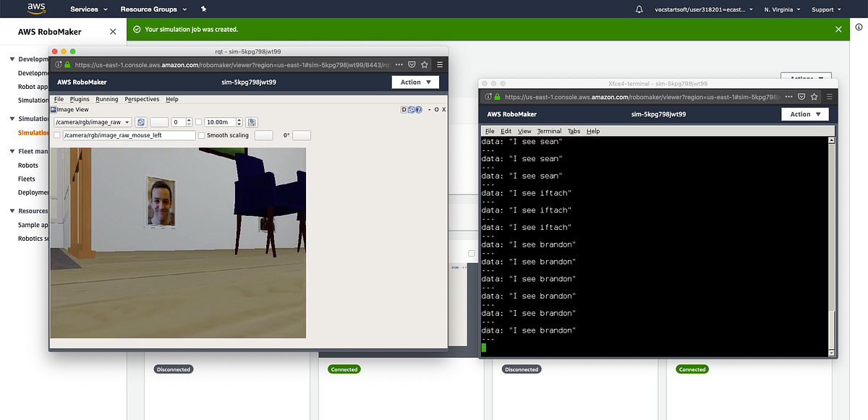Screen dimensions: 868x420
Task: Check the image_raw_mouse_left publish checkbox
Action: [57, 135]
